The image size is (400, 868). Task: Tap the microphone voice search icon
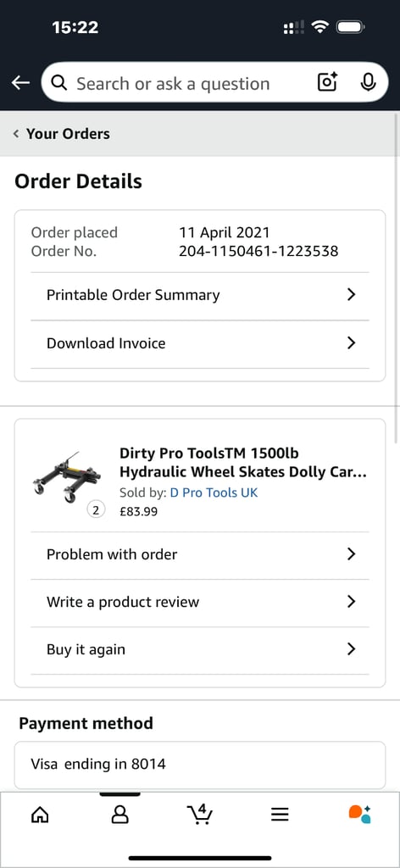pyautogui.click(x=368, y=82)
